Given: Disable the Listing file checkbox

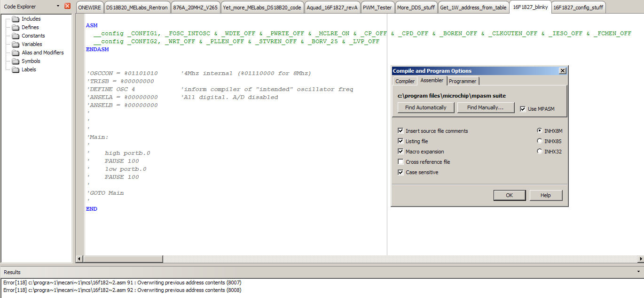Looking at the screenshot, I should pos(401,141).
